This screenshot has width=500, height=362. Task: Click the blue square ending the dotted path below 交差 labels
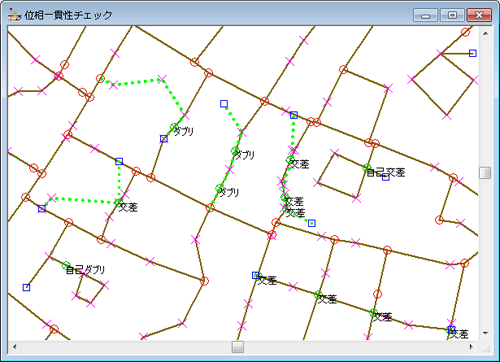pyautogui.click(x=312, y=223)
